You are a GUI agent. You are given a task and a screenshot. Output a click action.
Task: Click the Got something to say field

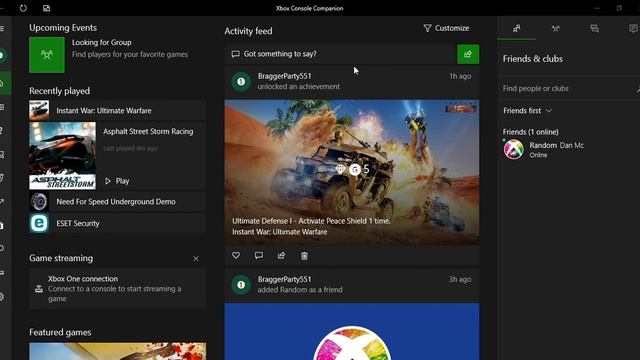[340, 54]
